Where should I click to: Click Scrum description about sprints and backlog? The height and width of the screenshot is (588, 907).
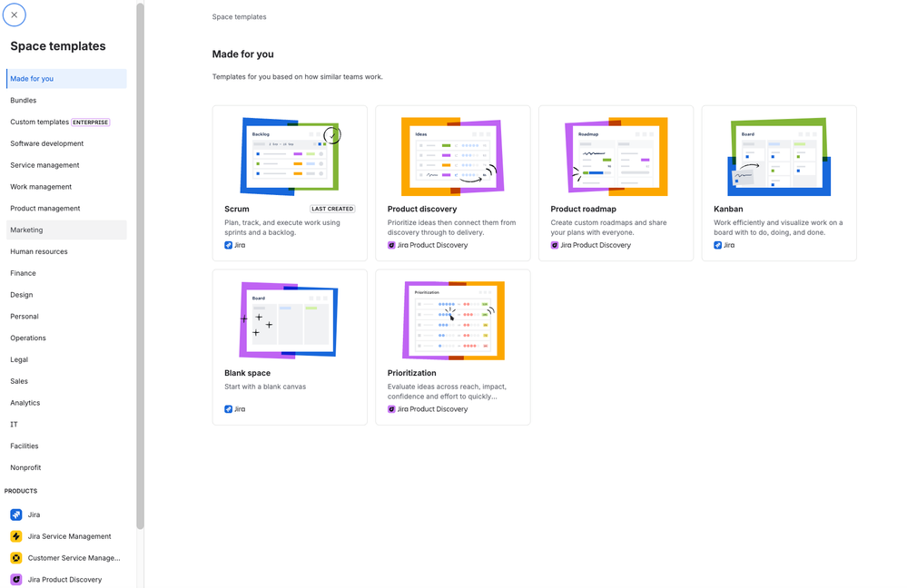point(282,227)
